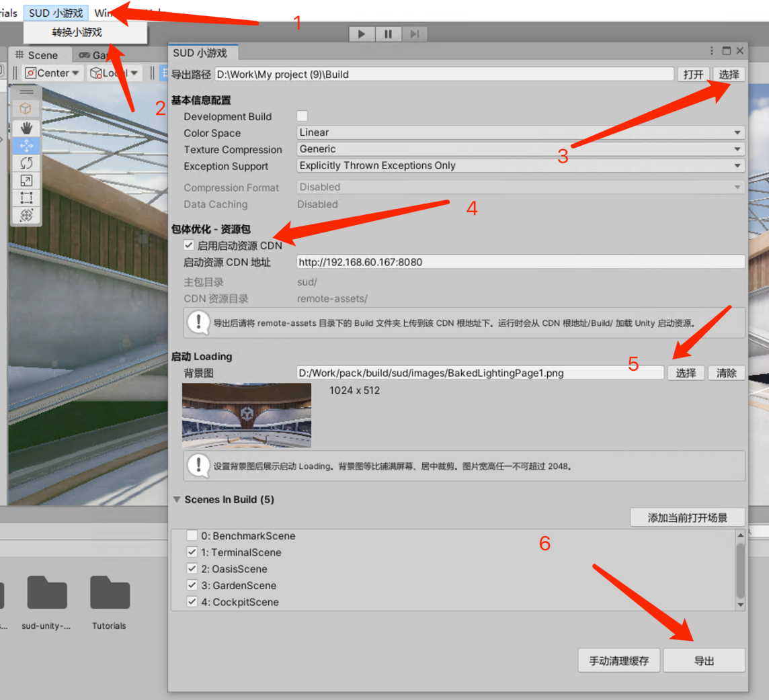
Task: Open the SUD 小游戏 menu
Action: click(x=56, y=13)
